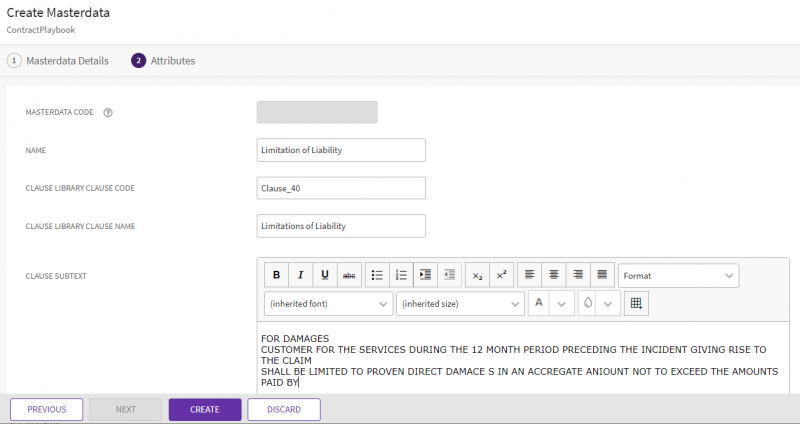
Task: Insert a table into editor
Action: (x=637, y=303)
